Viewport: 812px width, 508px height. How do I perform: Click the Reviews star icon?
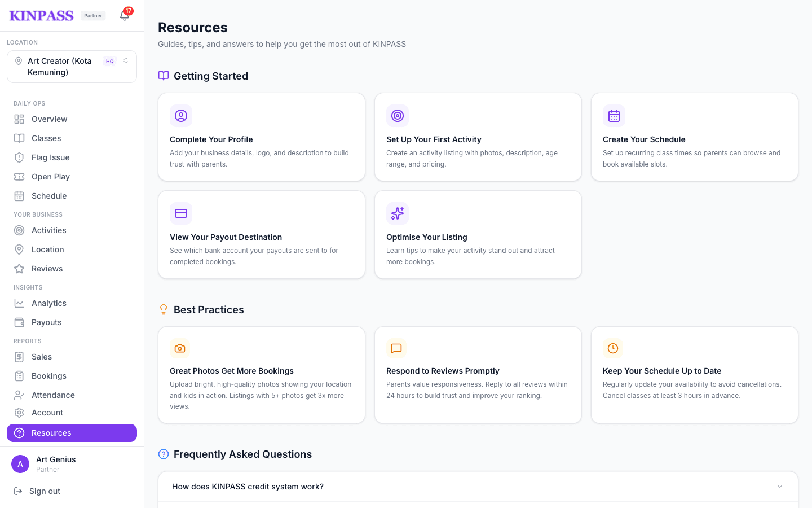(19, 269)
